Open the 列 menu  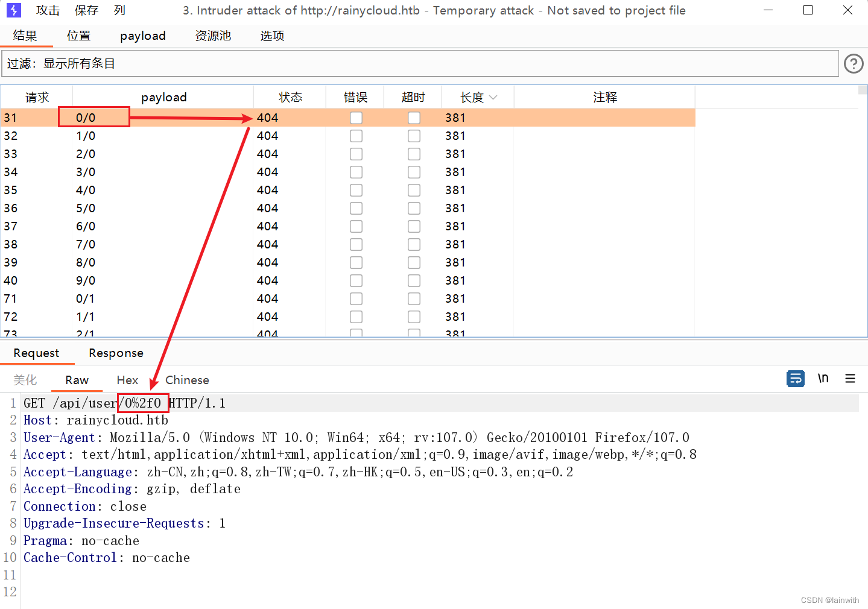click(119, 10)
